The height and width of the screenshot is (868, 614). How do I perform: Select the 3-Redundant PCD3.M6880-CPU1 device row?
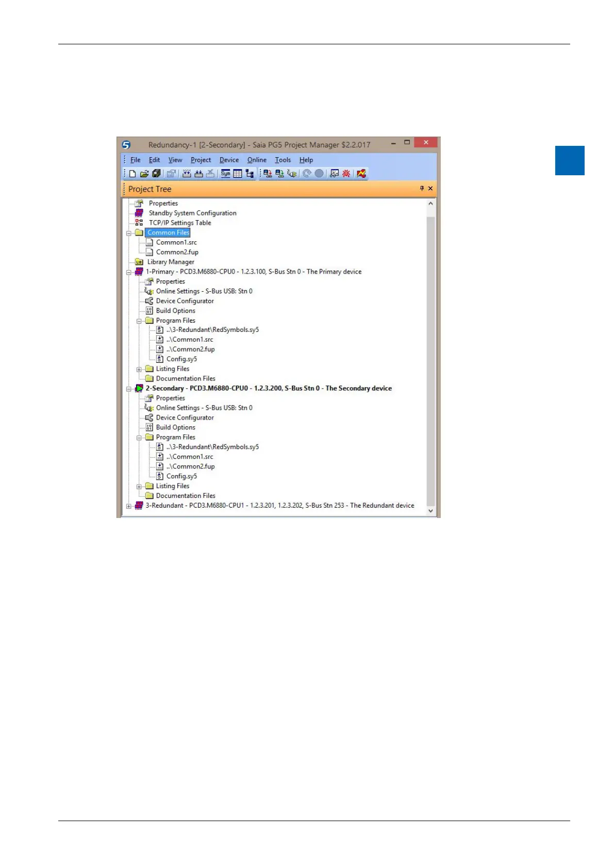point(279,506)
